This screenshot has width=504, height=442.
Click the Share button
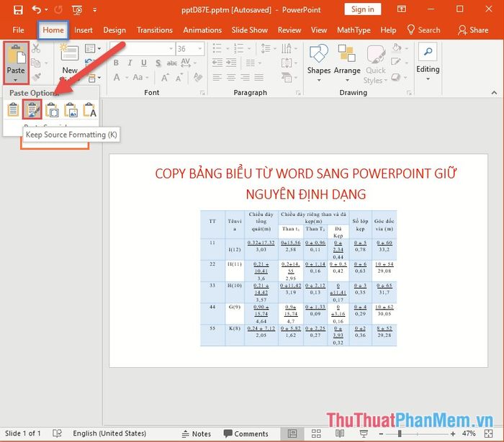click(473, 30)
